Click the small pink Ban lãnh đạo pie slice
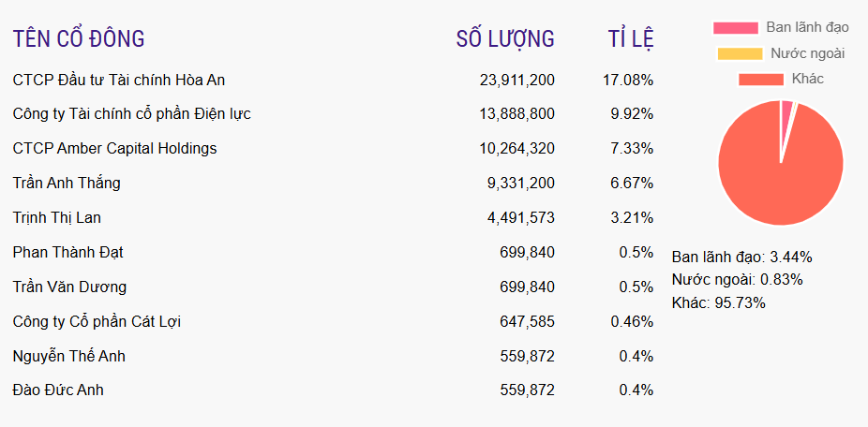Screen dimensions: 868x427 pyautogui.click(x=786, y=112)
